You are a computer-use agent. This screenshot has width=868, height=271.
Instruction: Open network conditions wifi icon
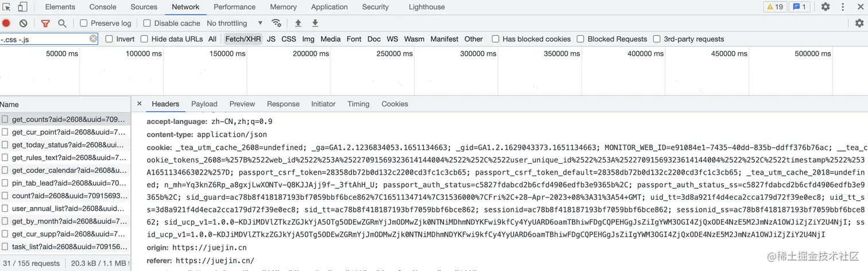(277, 23)
